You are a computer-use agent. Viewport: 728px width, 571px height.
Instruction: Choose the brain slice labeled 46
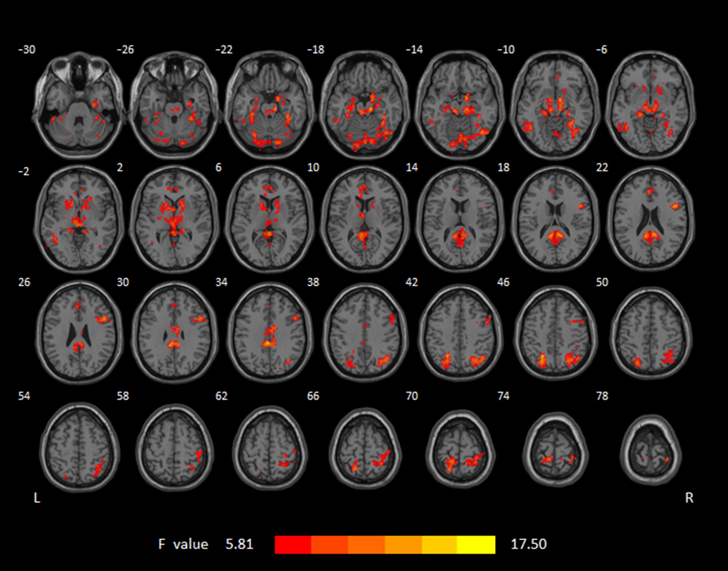(x=555, y=332)
